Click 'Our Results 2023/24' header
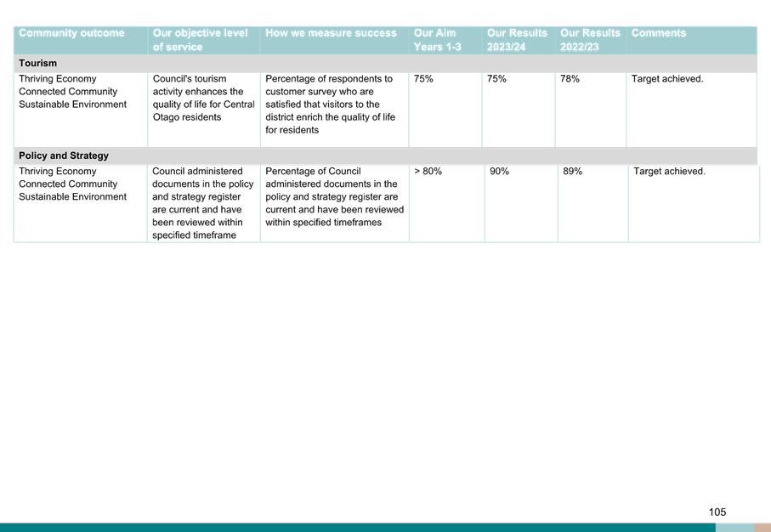This screenshot has height=532, width=771. point(517,40)
